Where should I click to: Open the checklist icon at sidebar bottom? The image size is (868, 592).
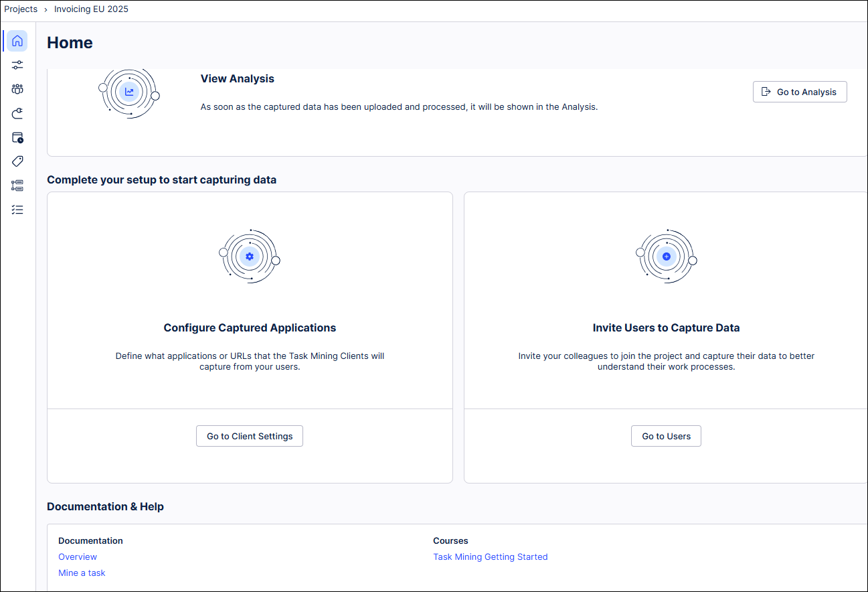(x=17, y=210)
